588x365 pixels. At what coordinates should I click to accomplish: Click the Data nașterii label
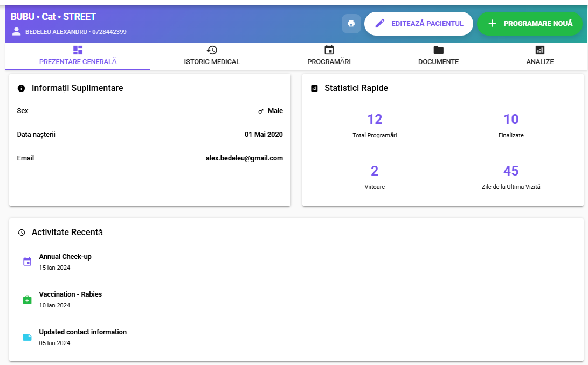36,135
